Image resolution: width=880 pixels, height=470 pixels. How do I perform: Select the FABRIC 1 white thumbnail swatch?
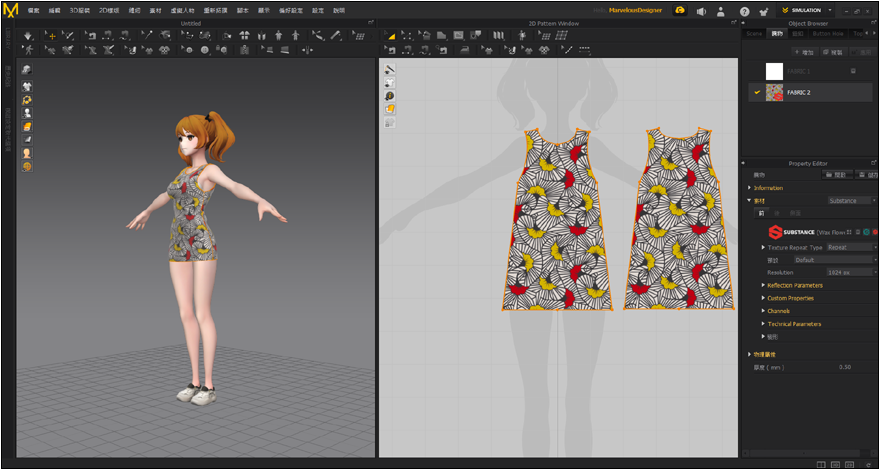774,71
